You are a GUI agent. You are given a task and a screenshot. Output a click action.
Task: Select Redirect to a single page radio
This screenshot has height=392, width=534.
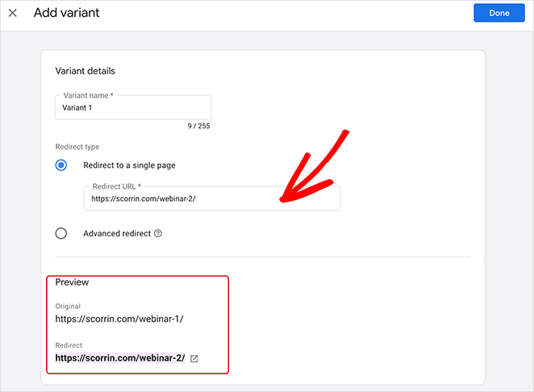click(x=61, y=165)
